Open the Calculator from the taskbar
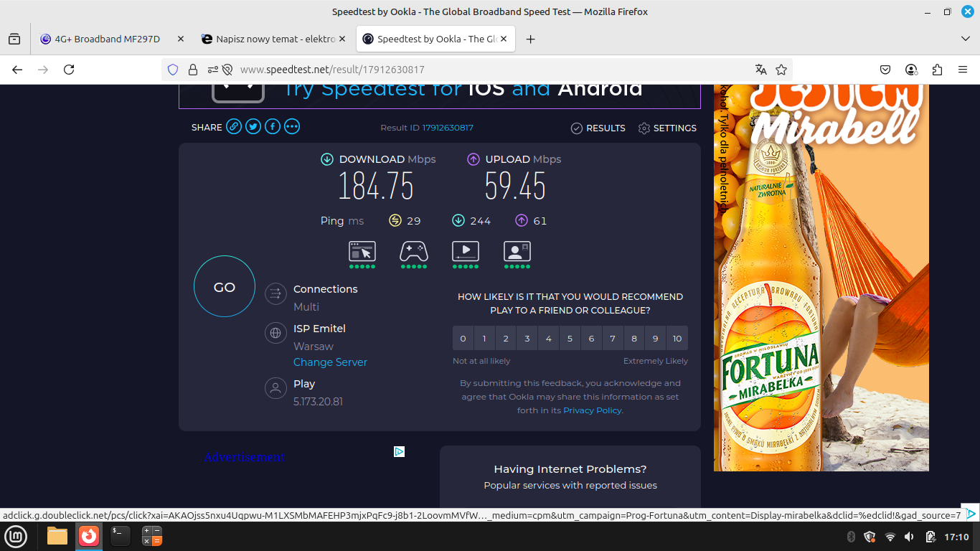 [152, 536]
